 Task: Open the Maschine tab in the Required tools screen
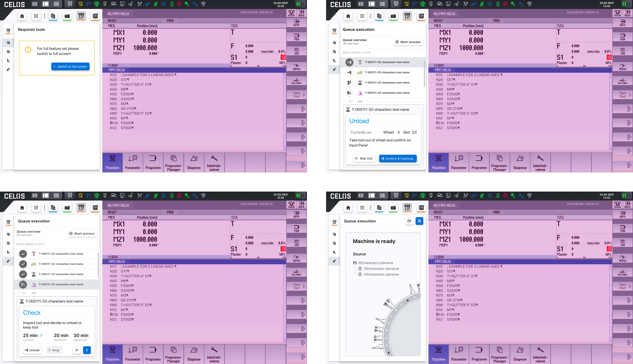(112, 163)
